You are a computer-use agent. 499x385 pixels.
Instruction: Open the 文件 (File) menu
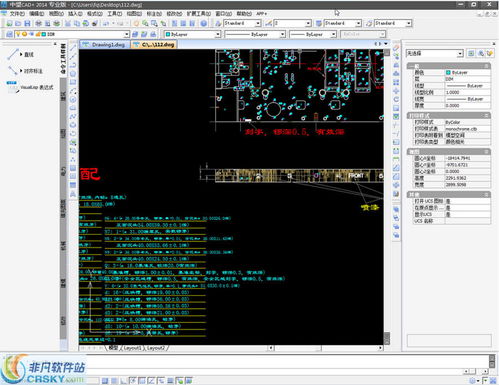pyautogui.click(x=17, y=14)
